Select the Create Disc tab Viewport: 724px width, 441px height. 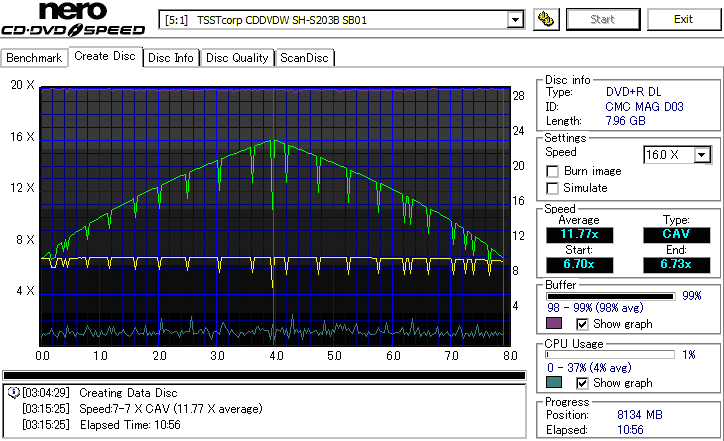pyautogui.click(x=105, y=57)
